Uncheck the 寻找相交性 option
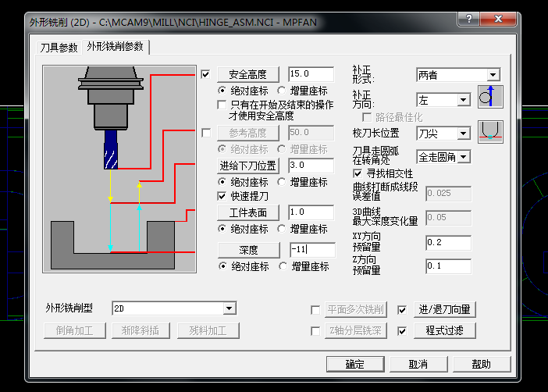This screenshot has height=392, width=548. coord(358,173)
